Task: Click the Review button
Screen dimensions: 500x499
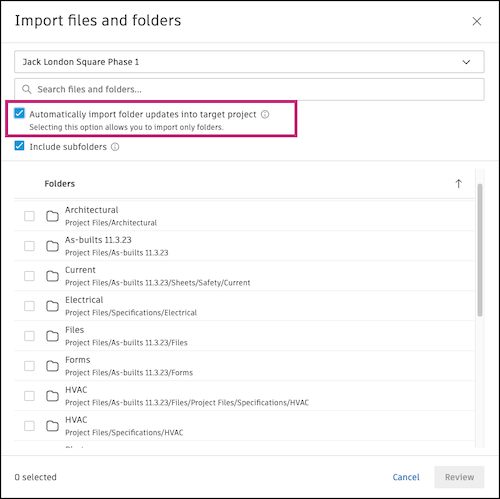Action: [x=459, y=477]
